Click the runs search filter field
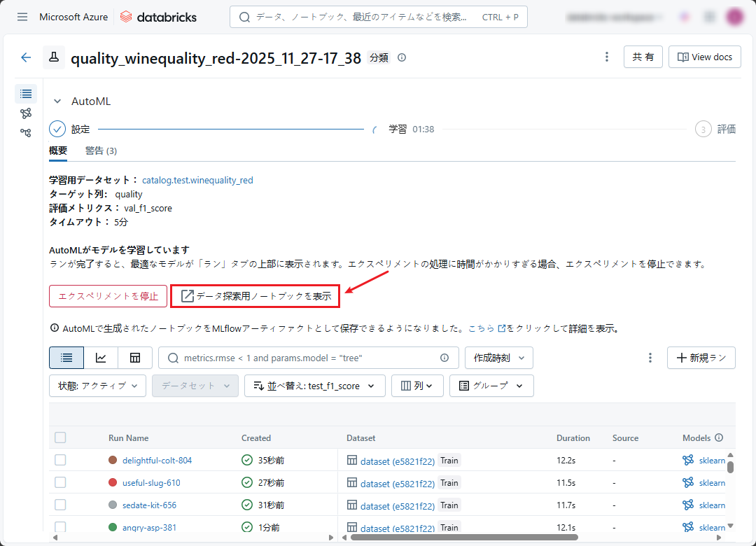Screen dimensions: 756x546 click(308, 358)
